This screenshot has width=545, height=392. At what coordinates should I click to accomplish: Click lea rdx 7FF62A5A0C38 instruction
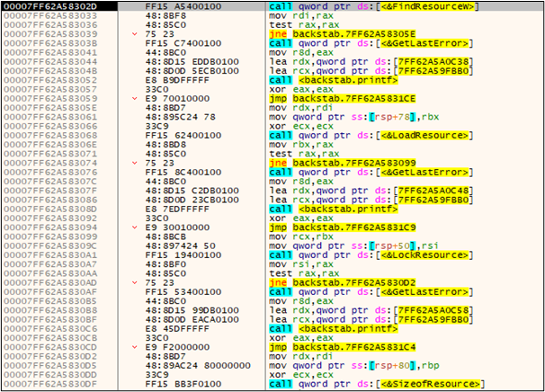tap(371, 61)
